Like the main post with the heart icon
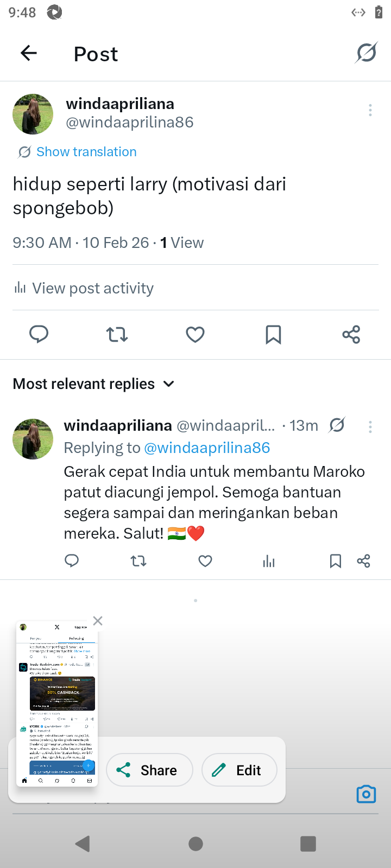This screenshot has width=391, height=868. coord(195,334)
